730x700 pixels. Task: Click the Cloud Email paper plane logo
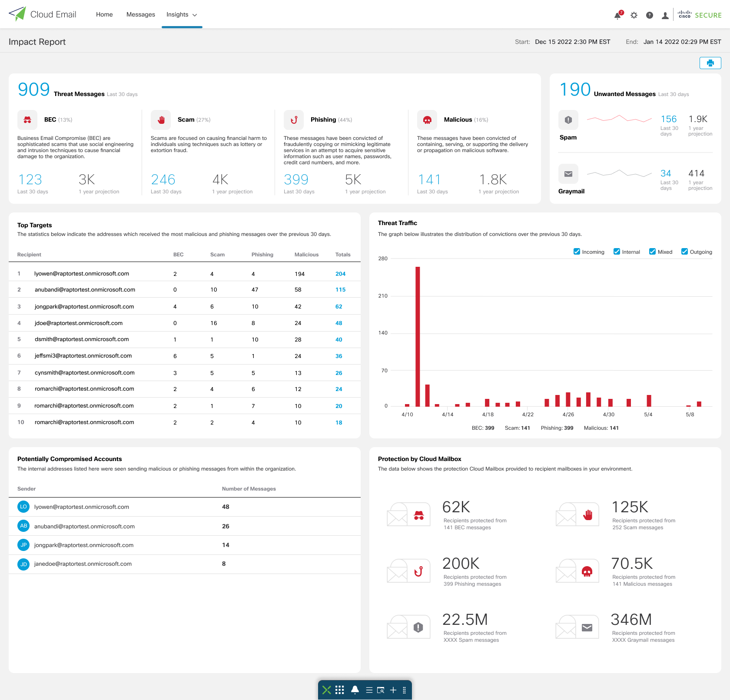(17, 14)
